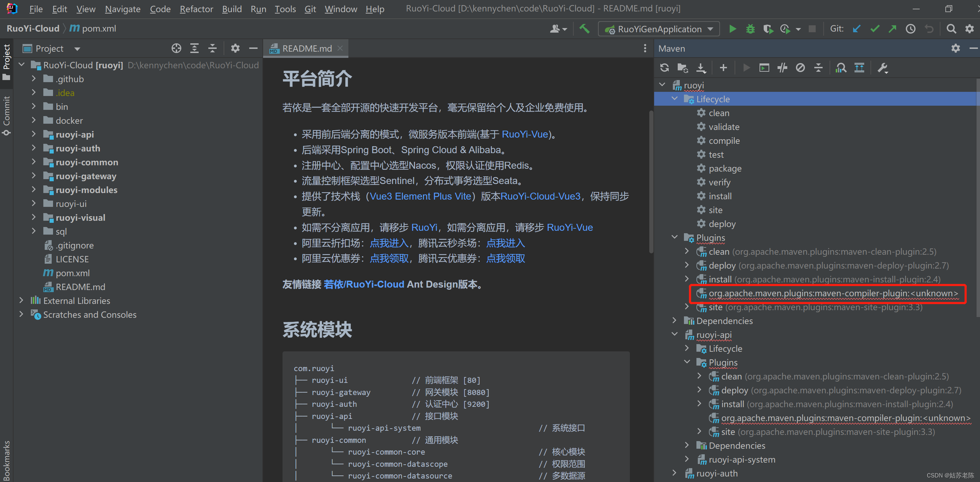Image resolution: width=980 pixels, height=482 pixels.
Task: Click RuoYi-Cloud breadcrumb root
Action: click(33, 28)
